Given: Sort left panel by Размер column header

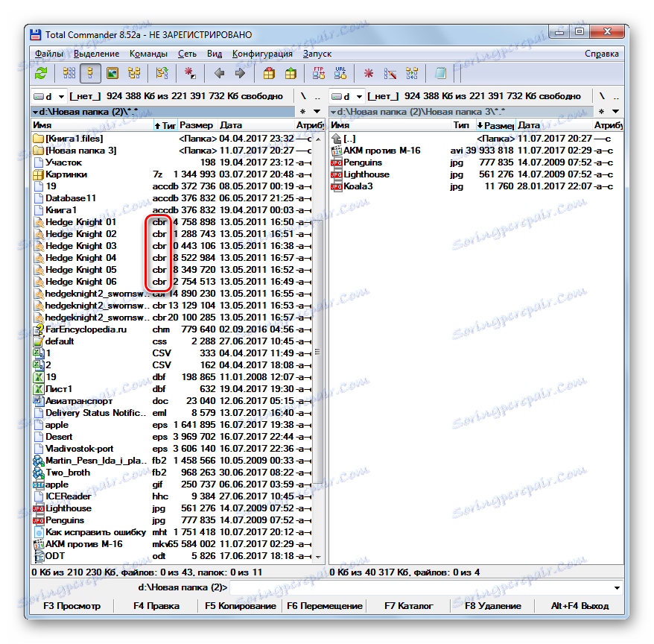Looking at the screenshot, I should pyautogui.click(x=197, y=125).
